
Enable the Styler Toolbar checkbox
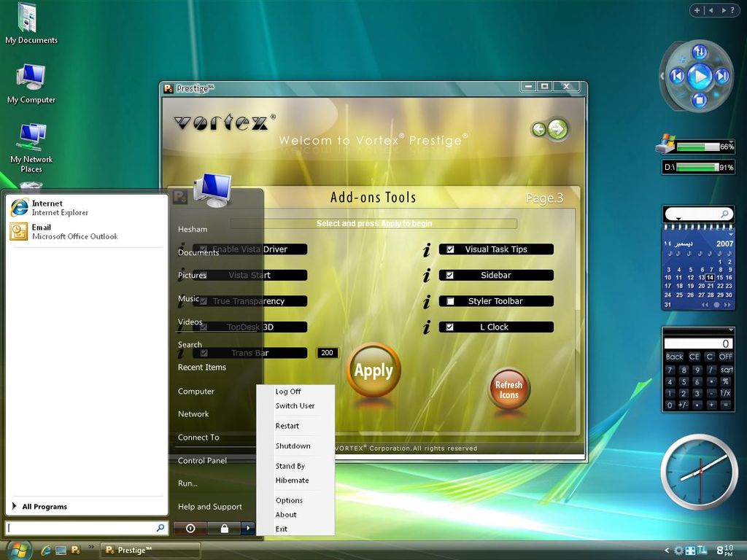click(x=449, y=301)
